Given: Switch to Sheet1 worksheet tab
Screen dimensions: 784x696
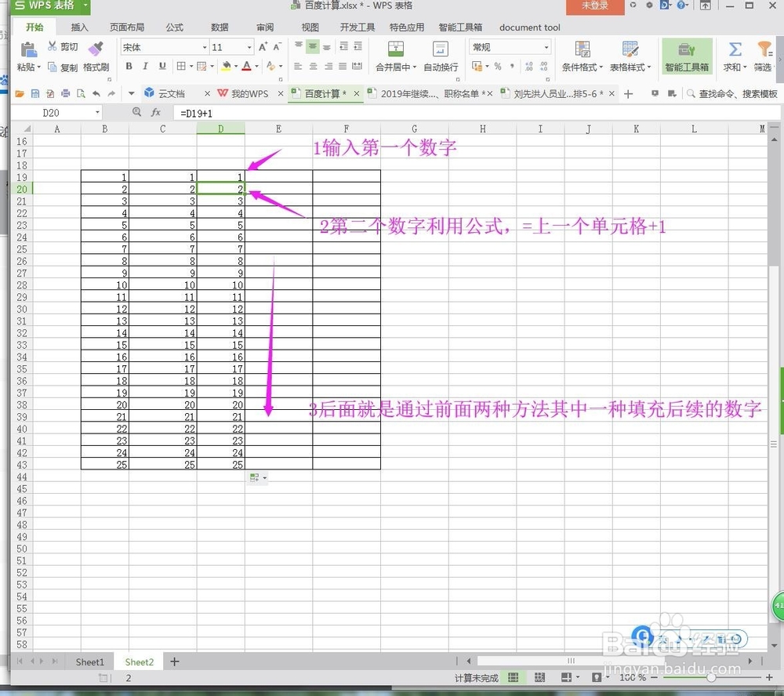Looking at the screenshot, I should click(89, 662).
